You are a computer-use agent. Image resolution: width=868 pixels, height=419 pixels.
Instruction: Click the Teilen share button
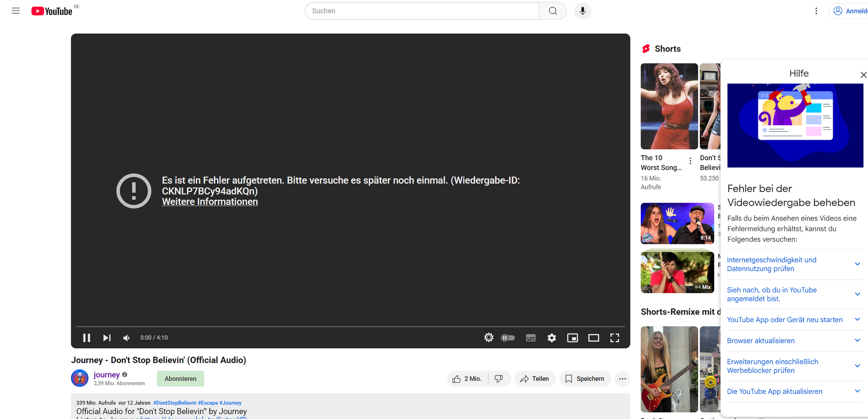click(535, 379)
